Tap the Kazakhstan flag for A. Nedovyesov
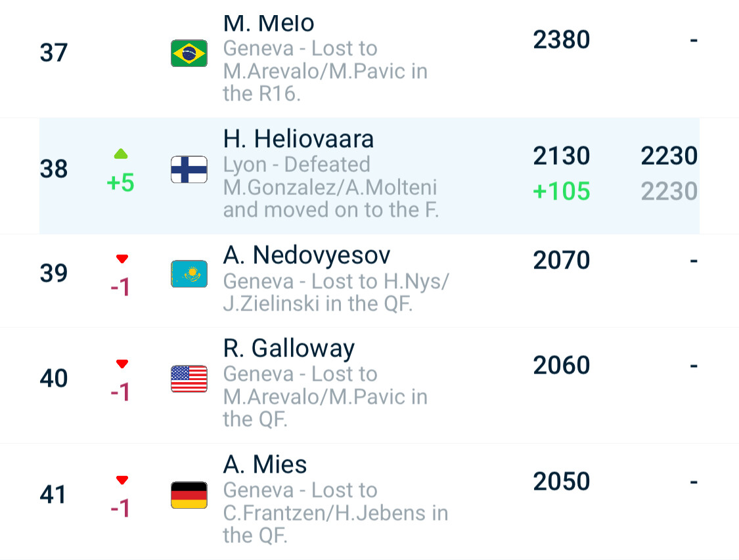The image size is (739, 560). coord(189,274)
